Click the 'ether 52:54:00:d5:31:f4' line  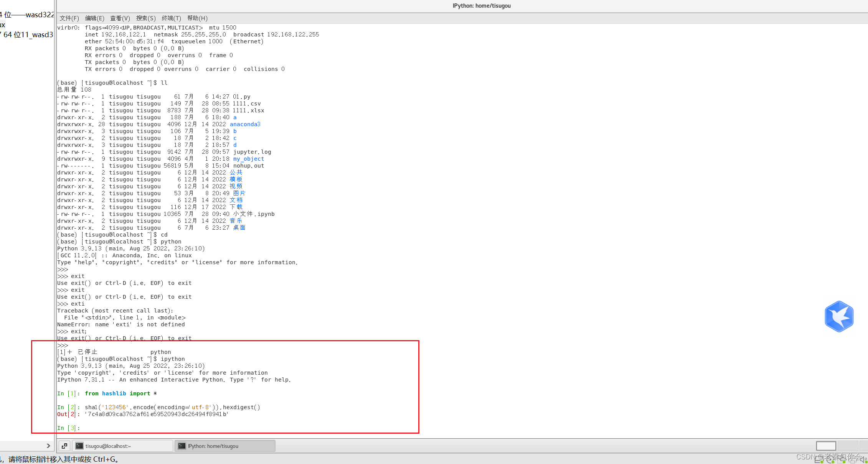click(x=174, y=41)
